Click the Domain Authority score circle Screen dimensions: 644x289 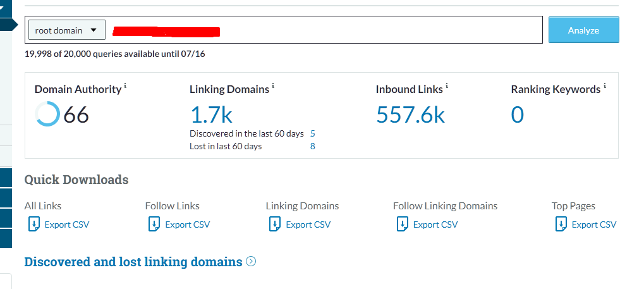tap(47, 114)
